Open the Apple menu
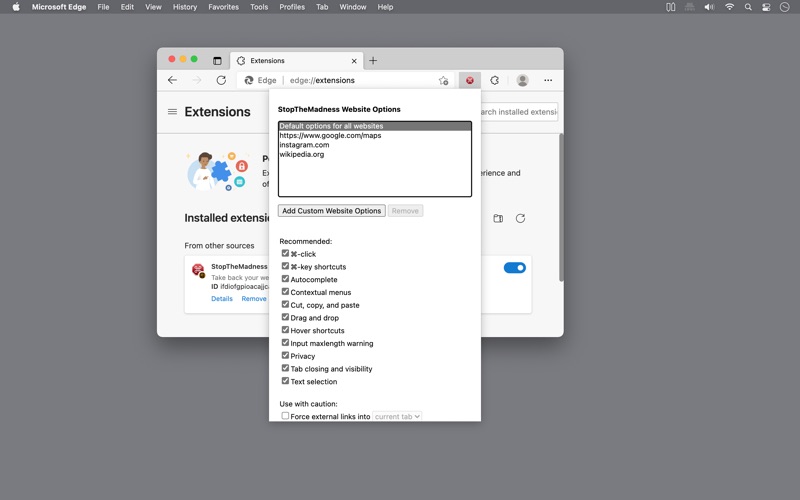Viewport: 800px width, 500px height. 16,7
